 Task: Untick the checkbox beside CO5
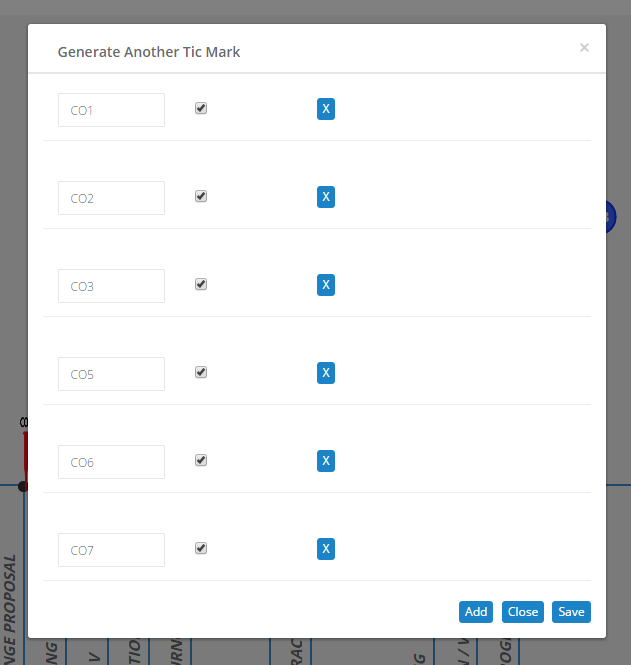[x=201, y=372]
